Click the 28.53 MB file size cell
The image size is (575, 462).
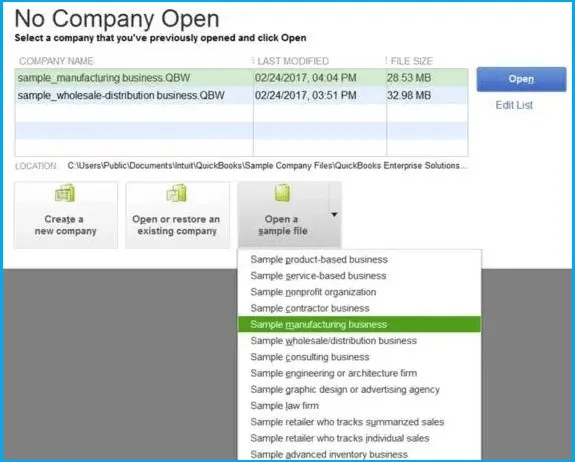(x=409, y=78)
